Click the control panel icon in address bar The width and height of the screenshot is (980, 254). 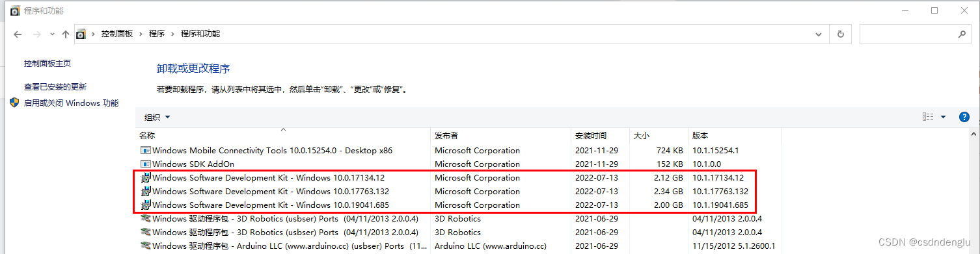(81, 34)
